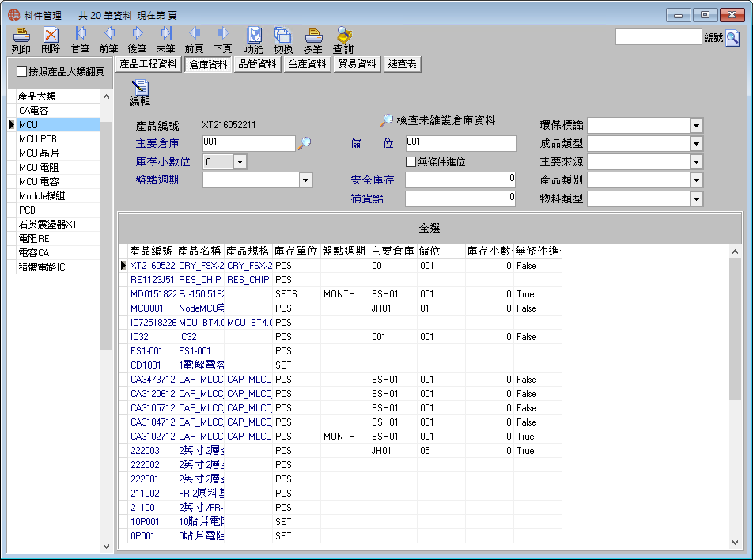This screenshot has width=753, height=560.
Task: Click the 切換 switch icon
Action: click(x=283, y=40)
